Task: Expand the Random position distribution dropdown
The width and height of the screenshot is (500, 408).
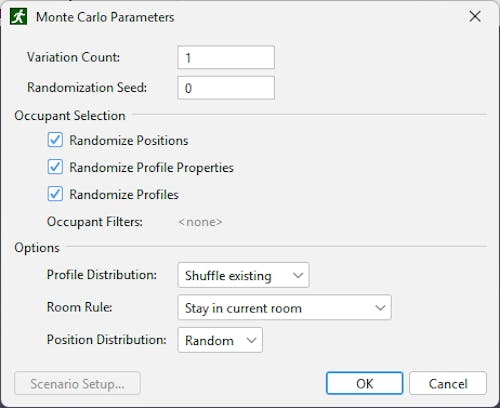Action: pyautogui.click(x=220, y=340)
